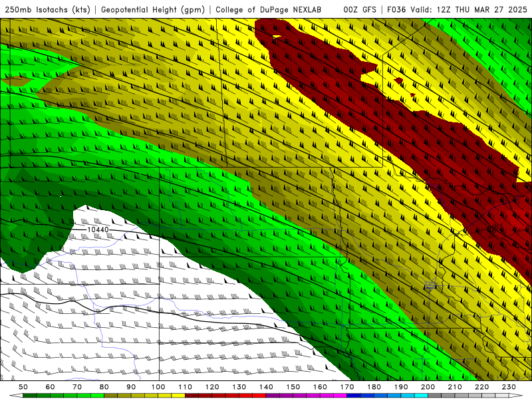Click the 160 label on the colorbar
This screenshot has height=399, width=532.
(320, 387)
